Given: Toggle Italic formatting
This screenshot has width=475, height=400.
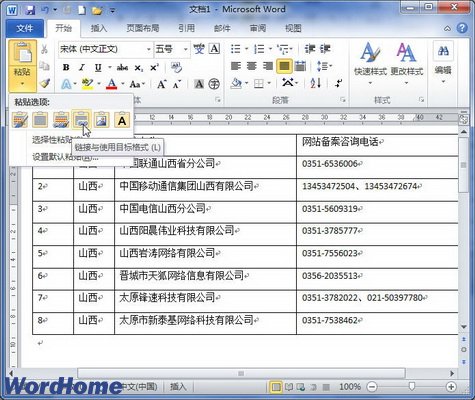Looking at the screenshot, I should point(82,68).
